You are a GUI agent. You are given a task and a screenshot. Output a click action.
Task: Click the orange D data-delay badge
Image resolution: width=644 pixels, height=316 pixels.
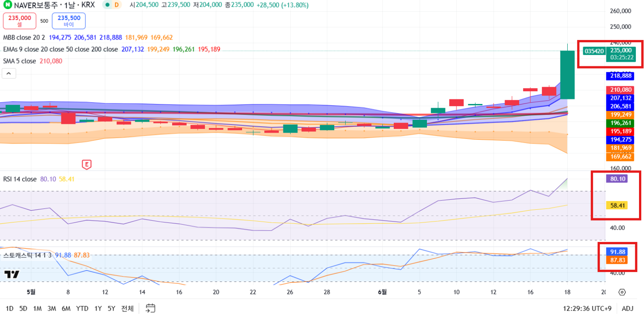[117, 5]
